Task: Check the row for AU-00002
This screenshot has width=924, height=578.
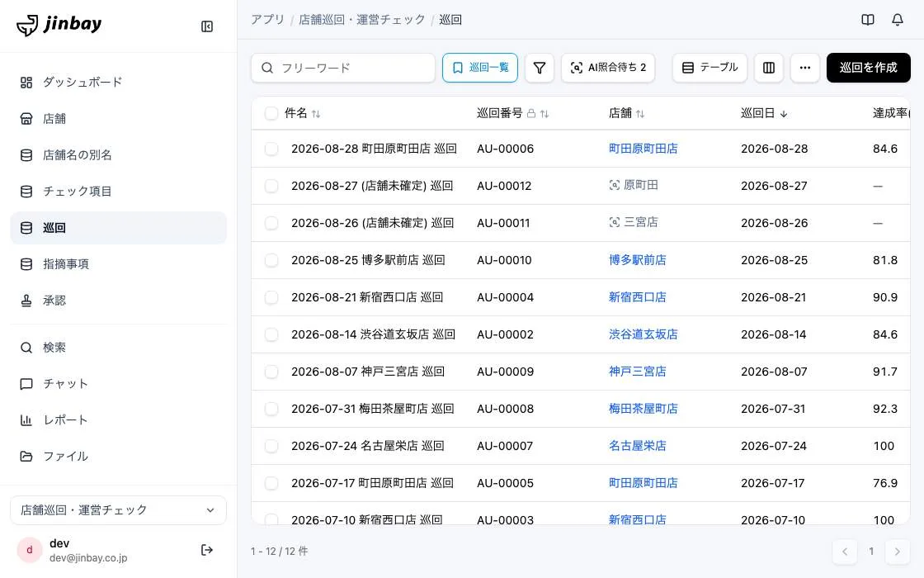Action: pyautogui.click(x=271, y=334)
